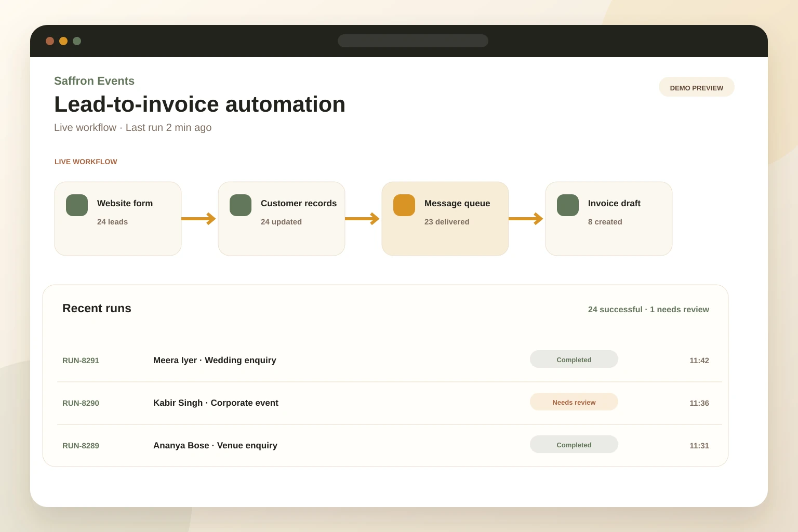Open Meera Iyer · Wedding enquiry row
798x532 pixels.
coord(390,361)
